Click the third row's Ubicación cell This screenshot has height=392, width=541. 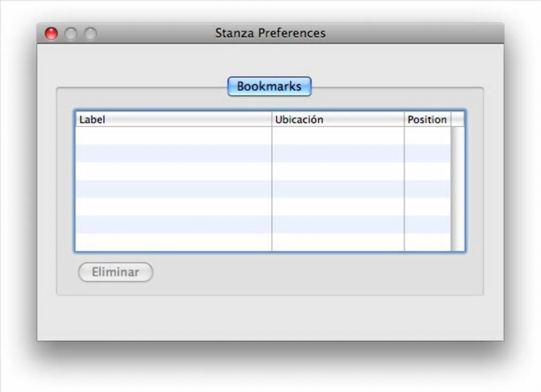337,171
